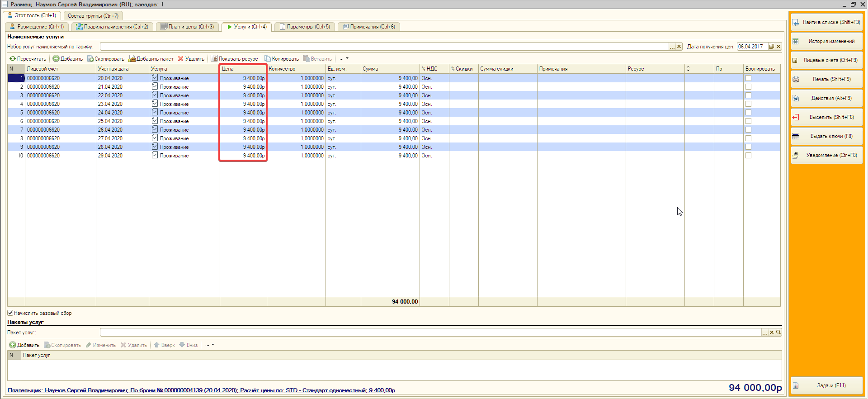Screen dimensions: 868x399
Task: Switch to Состав группы (Ctrl+7) tab
Action: pos(93,16)
